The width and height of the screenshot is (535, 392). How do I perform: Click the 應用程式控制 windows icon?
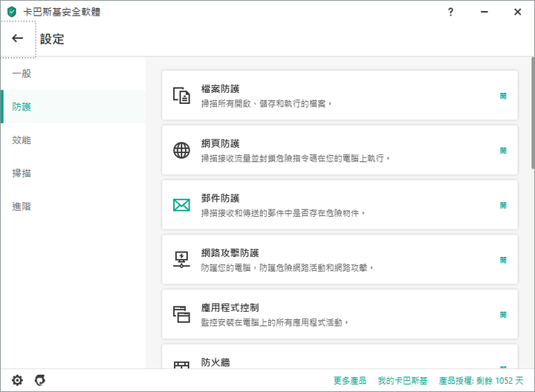pos(181,314)
